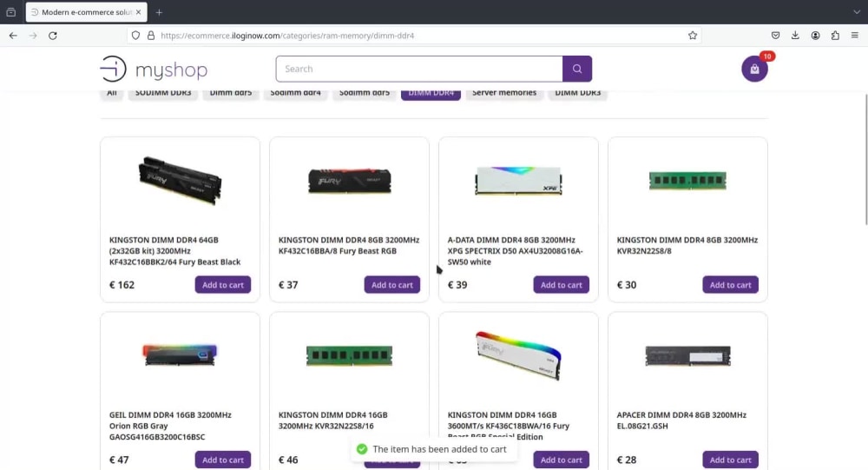Click the browser URL address bar
This screenshot has width=868, height=470.
click(415, 36)
